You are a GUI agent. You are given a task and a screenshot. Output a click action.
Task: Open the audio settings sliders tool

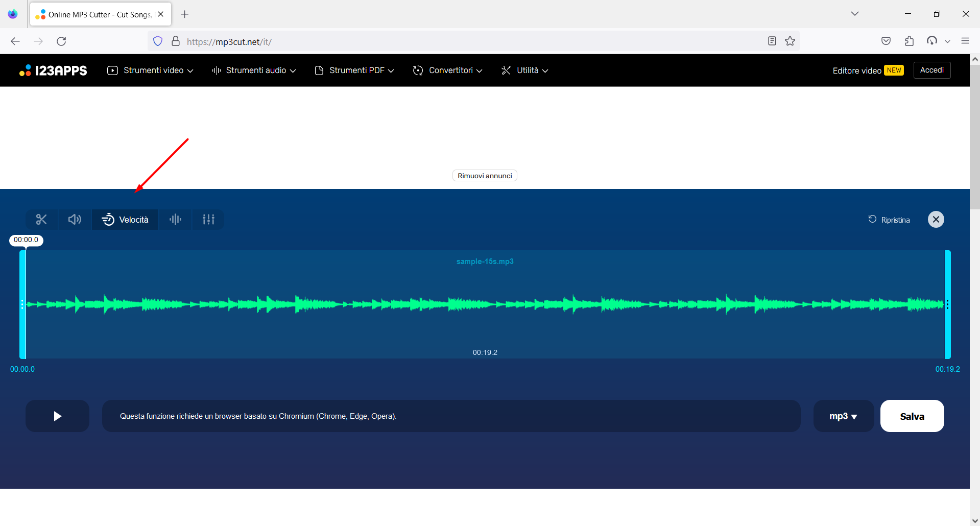pos(208,219)
